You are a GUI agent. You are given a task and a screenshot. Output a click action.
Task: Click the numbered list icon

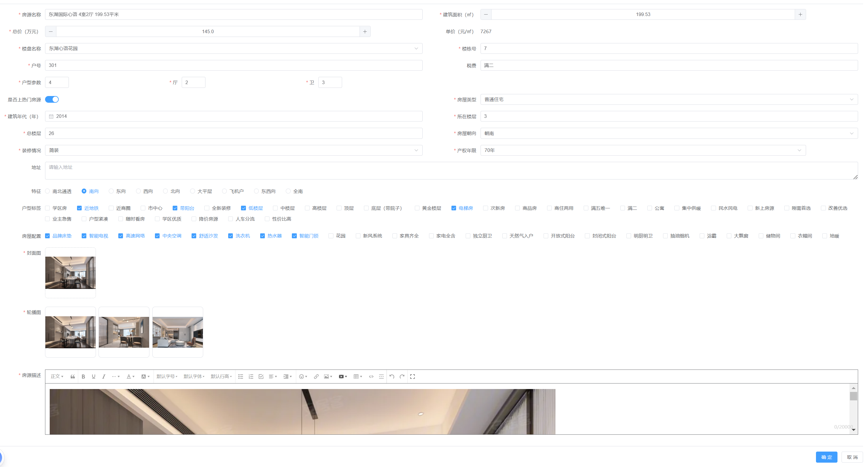[x=251, y=377]
